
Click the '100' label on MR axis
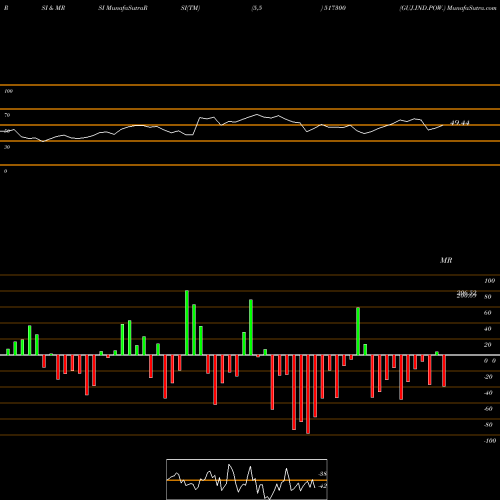[489, 281]
